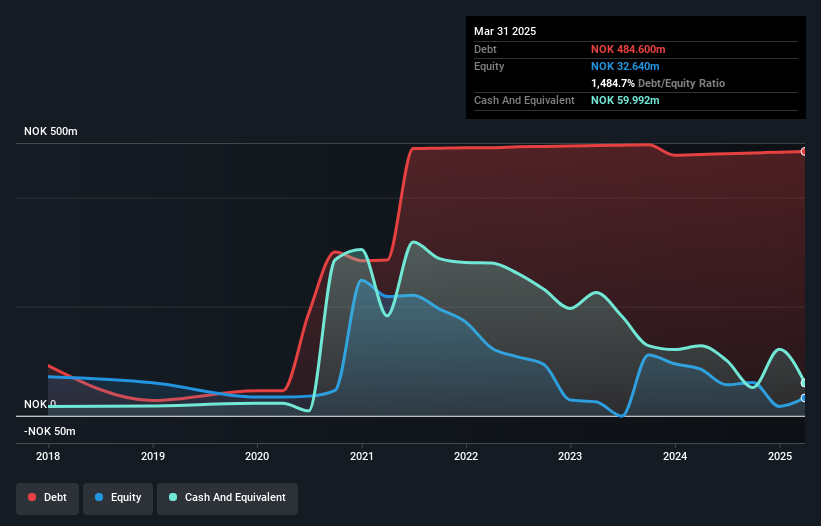The height and width of the screenshot is (526, 821).
Task: Click the 2019 x-axis label
Action: click(153, 456)
